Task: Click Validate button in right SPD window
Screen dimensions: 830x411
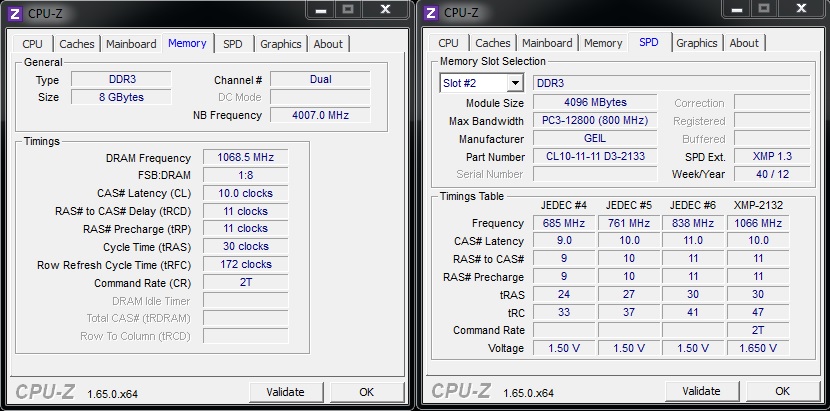Action: coord(701,391)
